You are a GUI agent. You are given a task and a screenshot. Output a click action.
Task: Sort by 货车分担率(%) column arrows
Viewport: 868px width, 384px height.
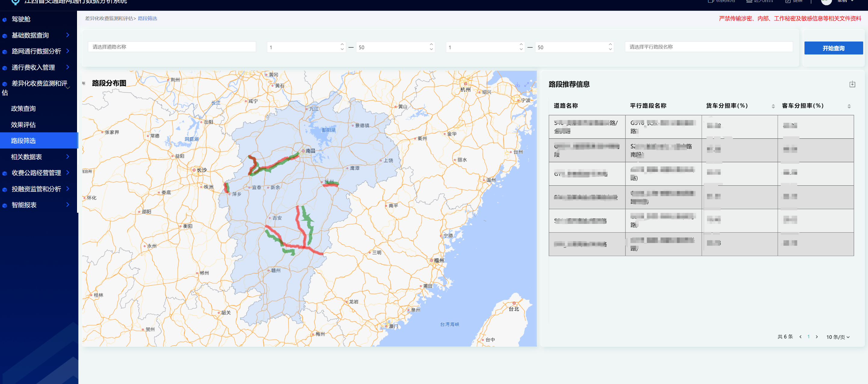(x=773, y=106)
